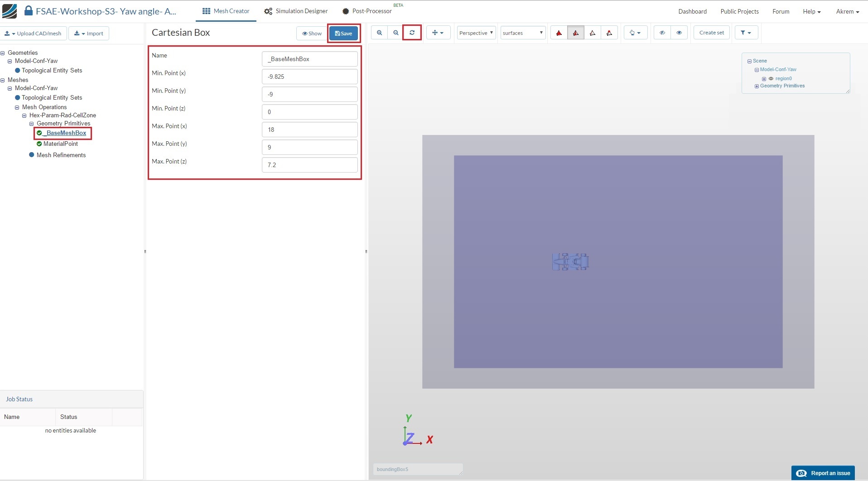Click the Min. Point (x) field
868x481 pixels.
[x=310, y=77]
